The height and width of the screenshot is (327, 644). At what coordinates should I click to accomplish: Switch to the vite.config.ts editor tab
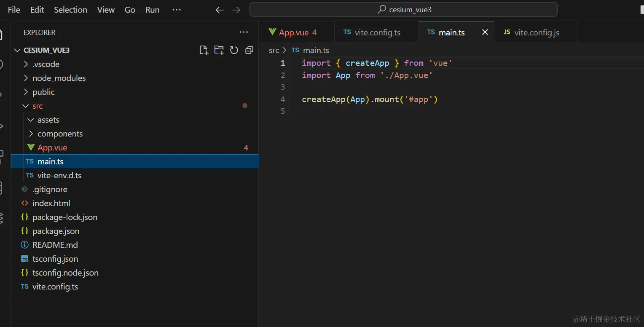click(376, 32)
